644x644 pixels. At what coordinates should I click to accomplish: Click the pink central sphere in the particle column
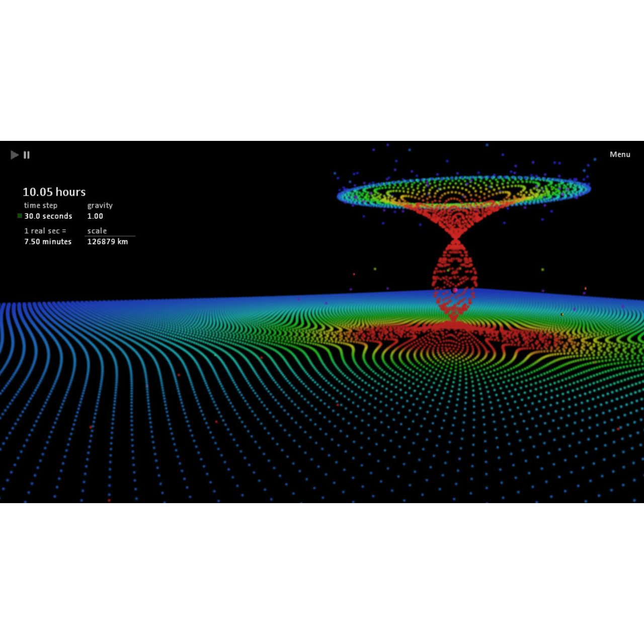pyautogui.click(x=455, y=290)
